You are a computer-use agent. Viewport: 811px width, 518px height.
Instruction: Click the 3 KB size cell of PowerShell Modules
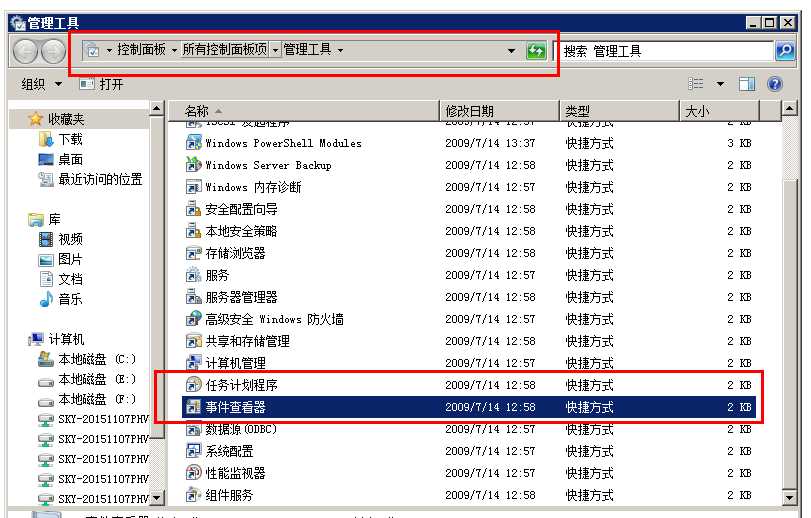[739, 143]
